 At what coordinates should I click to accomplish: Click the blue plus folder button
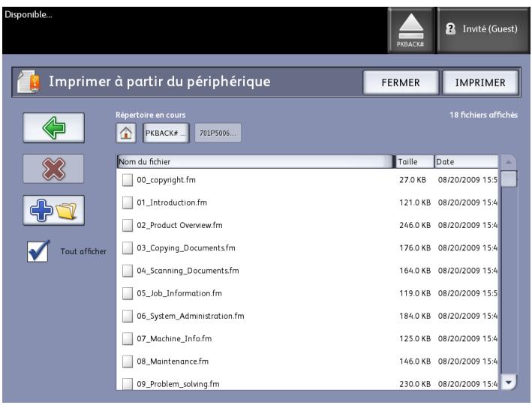pos(53,210)
